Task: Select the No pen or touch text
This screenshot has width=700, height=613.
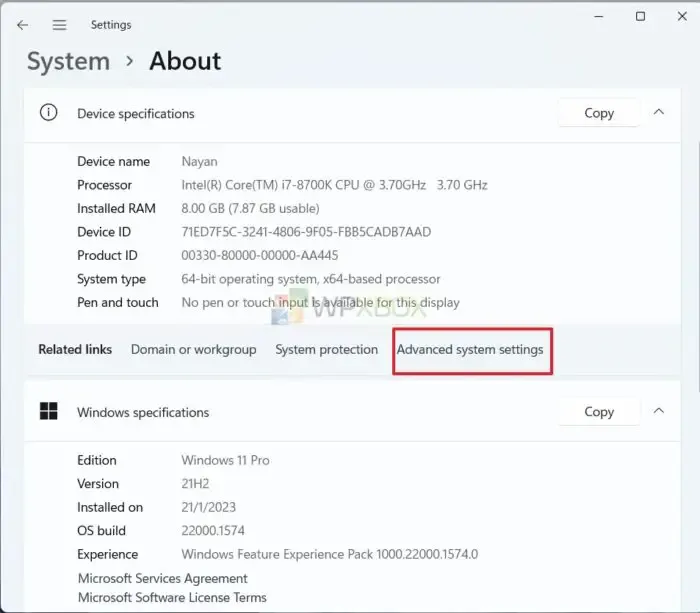Action: [320, 303]
